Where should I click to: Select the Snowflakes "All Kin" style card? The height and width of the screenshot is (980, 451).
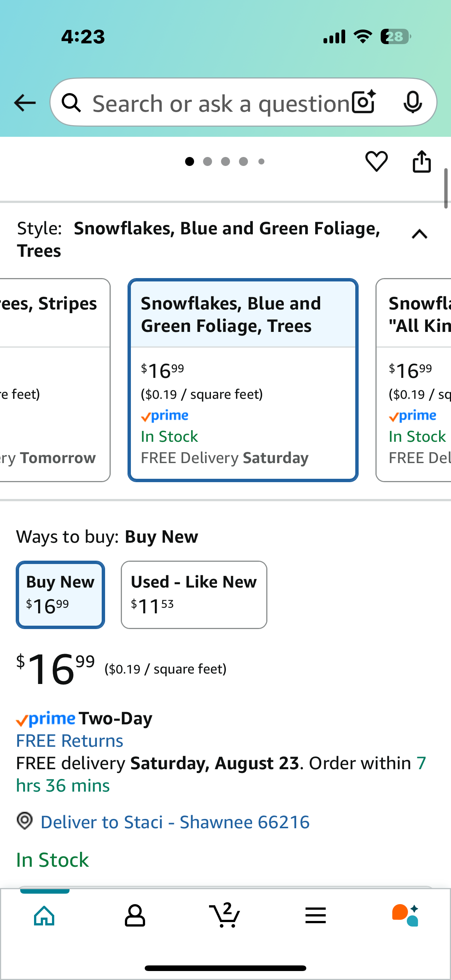(414, 380)
